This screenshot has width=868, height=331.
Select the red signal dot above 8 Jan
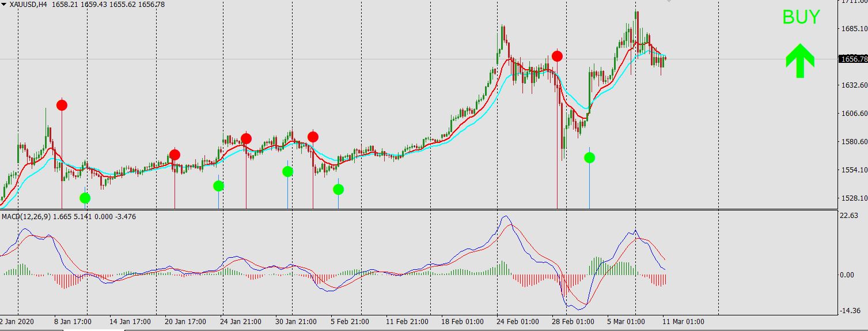[x=62, y=105]
